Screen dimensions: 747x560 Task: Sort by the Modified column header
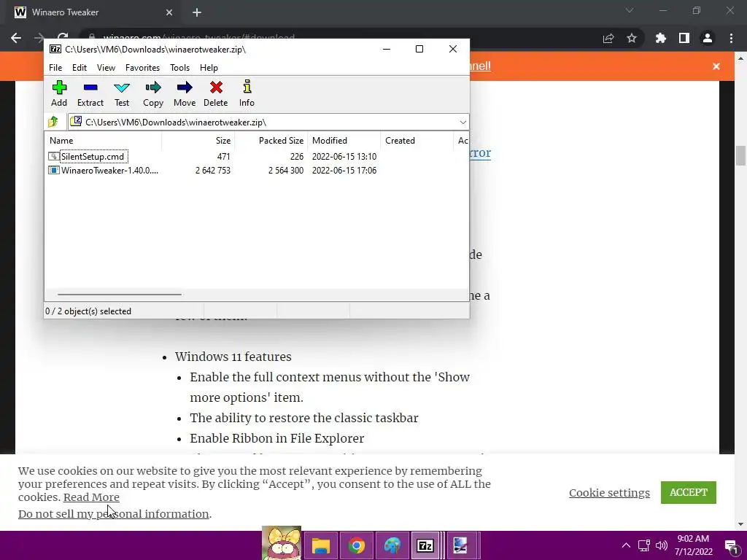tap(344, 141)
